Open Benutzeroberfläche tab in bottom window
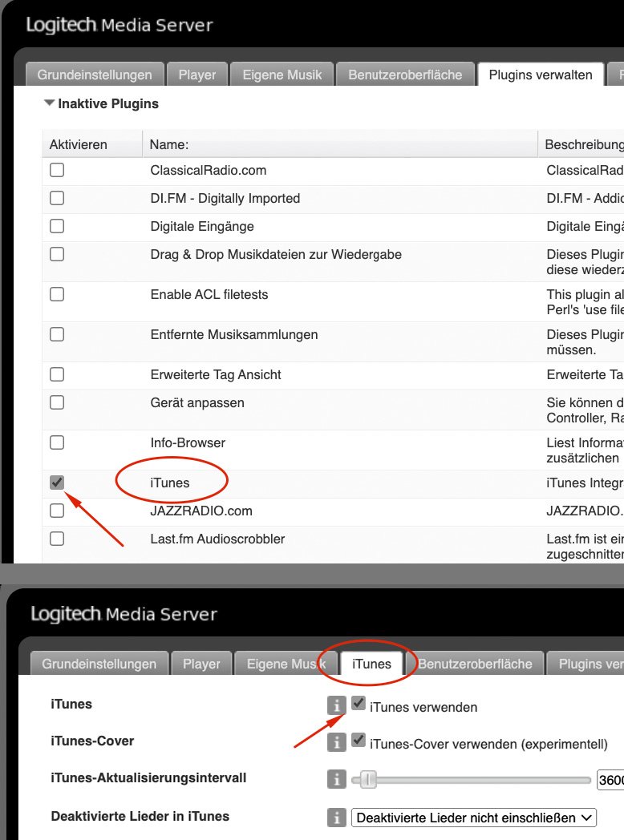Image resolution: width=624 pixels, height=840 pixels. [475, 664]
